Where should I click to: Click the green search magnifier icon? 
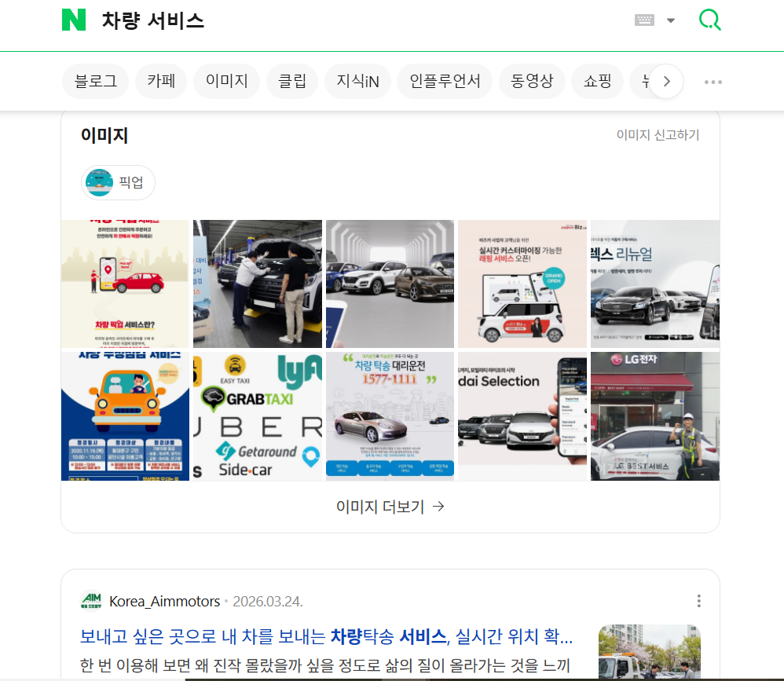point(709,20)
